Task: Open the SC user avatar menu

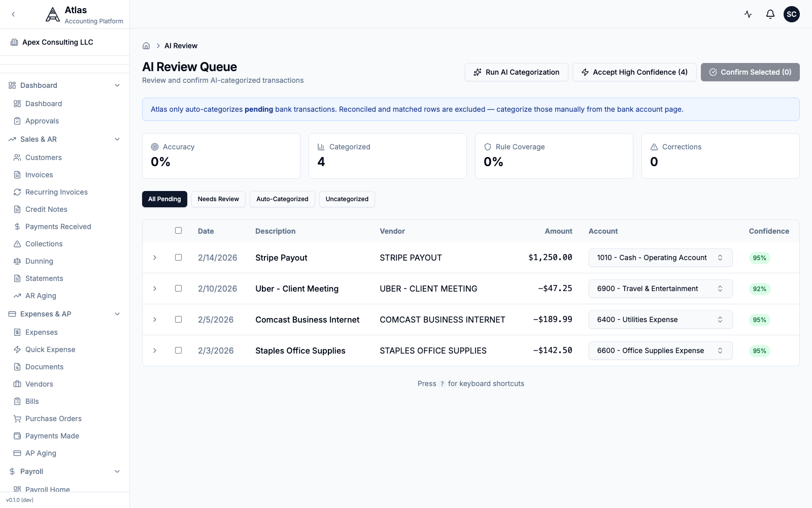Action: 792,14
